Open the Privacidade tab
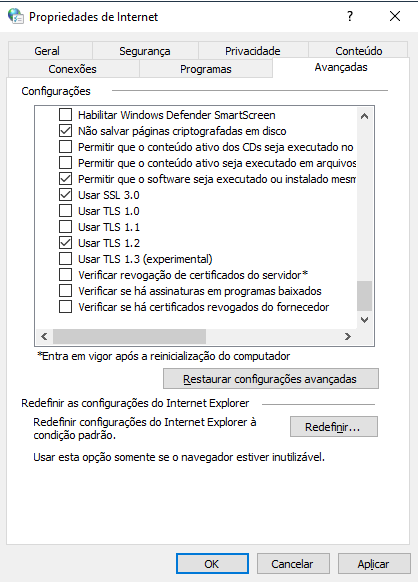418x582 pixels. coord(253,51)
